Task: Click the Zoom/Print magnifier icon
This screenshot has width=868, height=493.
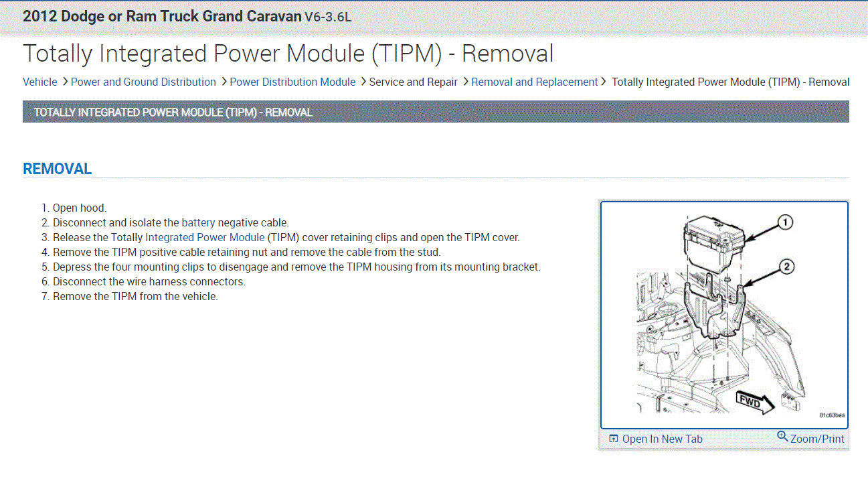Action: [782, 437]
